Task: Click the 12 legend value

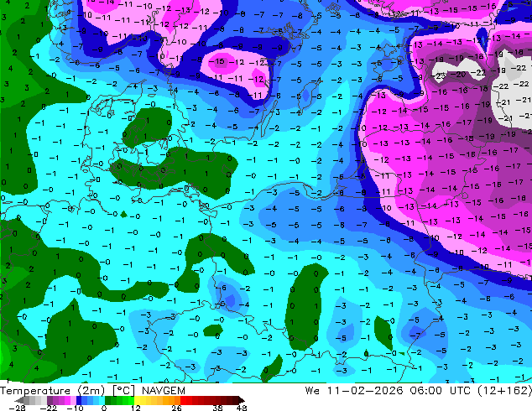Action: click(136, 408)
